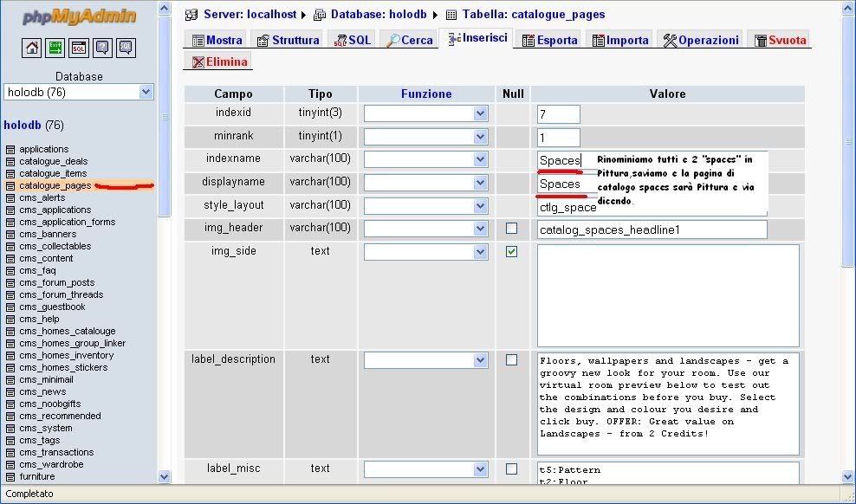Switch to the Esporta tab

coord(550,41)
